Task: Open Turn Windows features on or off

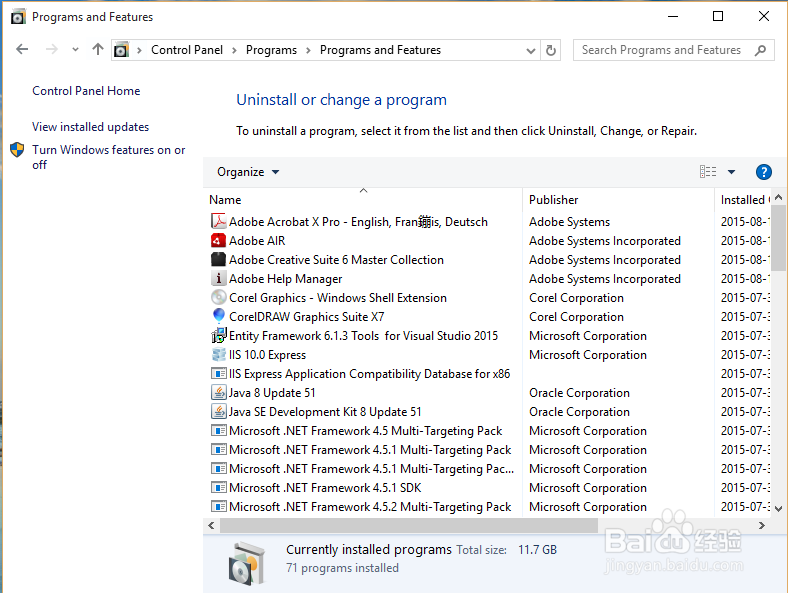Action: [x=109, y=157]
